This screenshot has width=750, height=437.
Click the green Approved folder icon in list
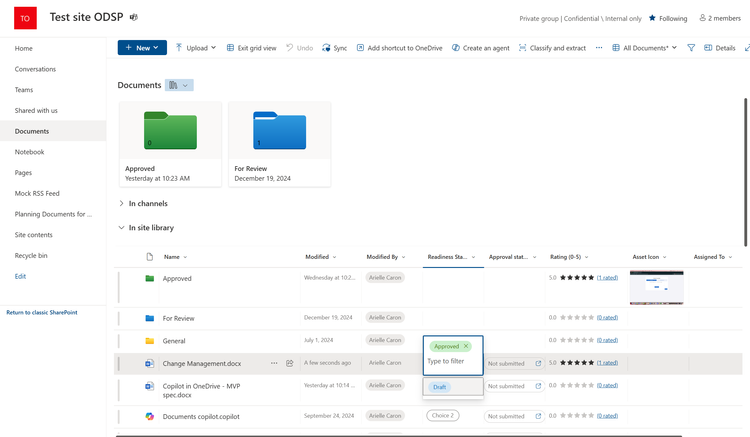[150, 278]
